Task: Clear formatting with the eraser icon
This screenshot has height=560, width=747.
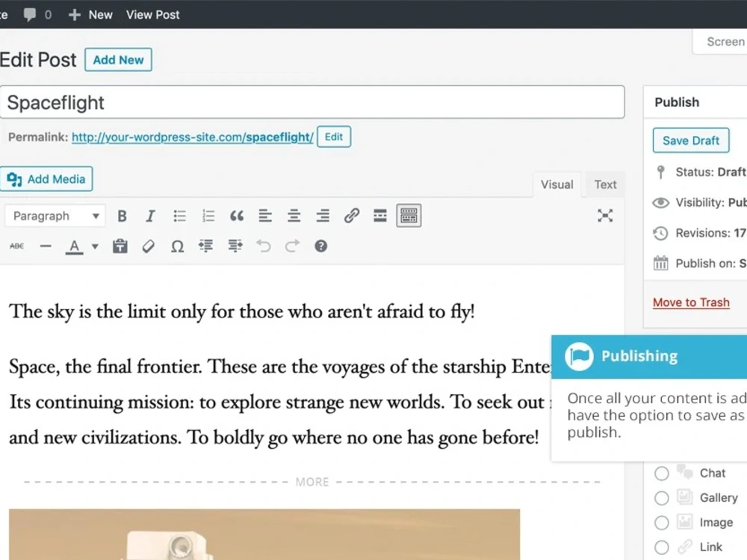Action: 149,246
